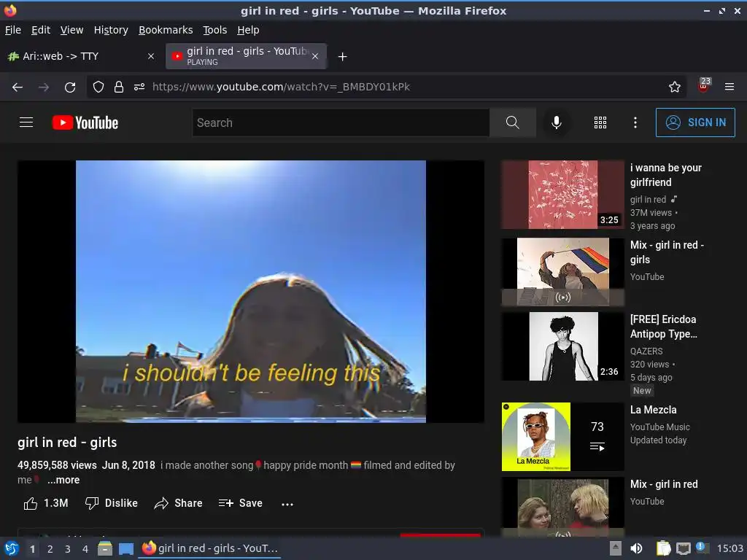Reload the current page

[x=70, y=87]
